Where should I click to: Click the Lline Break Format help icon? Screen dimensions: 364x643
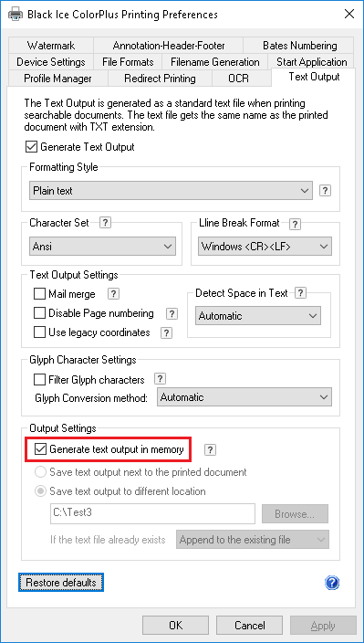click(x=295, y=225)
